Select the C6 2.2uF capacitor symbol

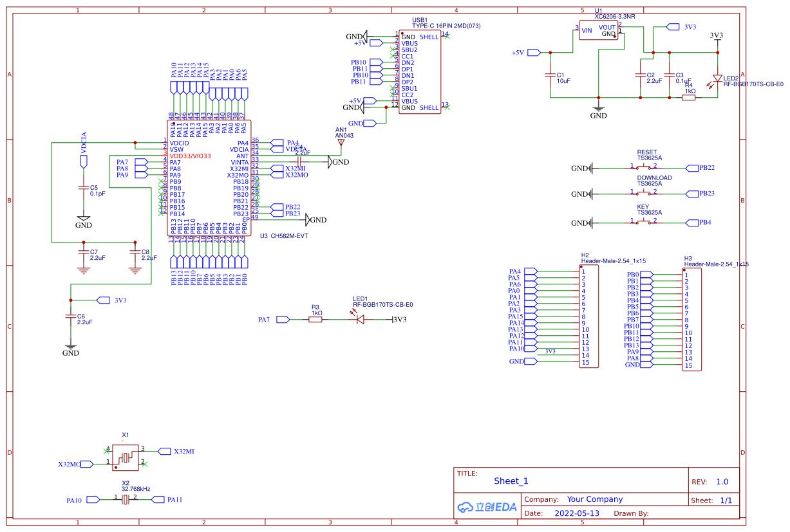(x=71, y=316)
